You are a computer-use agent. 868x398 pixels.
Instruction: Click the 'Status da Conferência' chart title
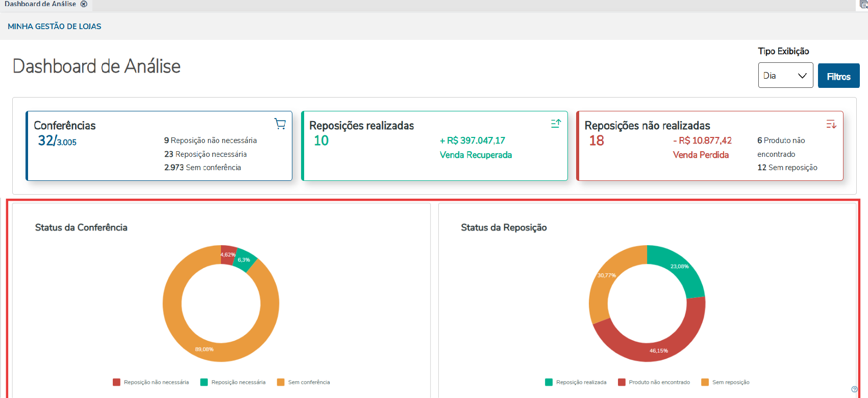tap(81, 227)
